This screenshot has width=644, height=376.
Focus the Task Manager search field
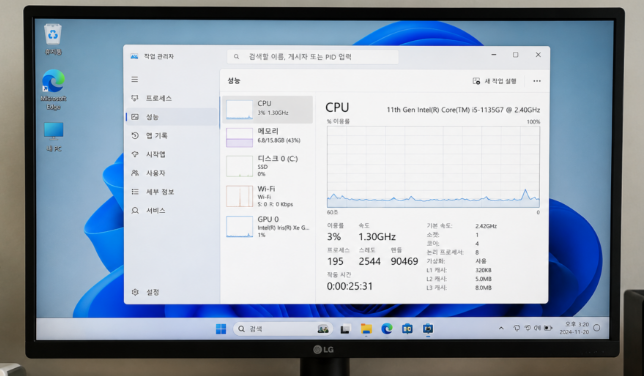pos(313,57)
